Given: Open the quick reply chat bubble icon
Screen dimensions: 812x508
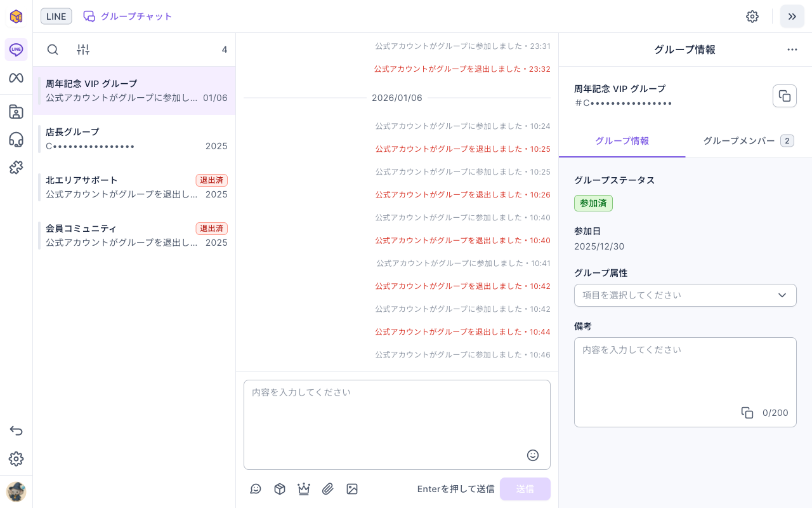Looking at the screenshot, I should (256, 489).
